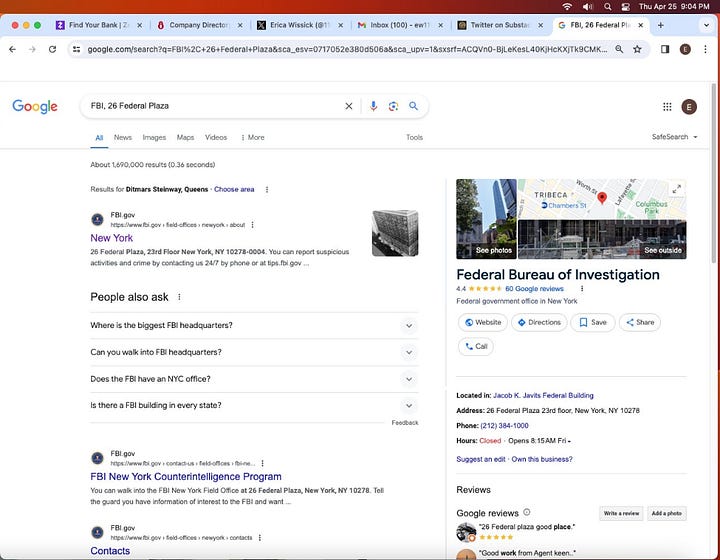Select the News search tab
Viewport: 720px width, 560px height.
point(123,137)
